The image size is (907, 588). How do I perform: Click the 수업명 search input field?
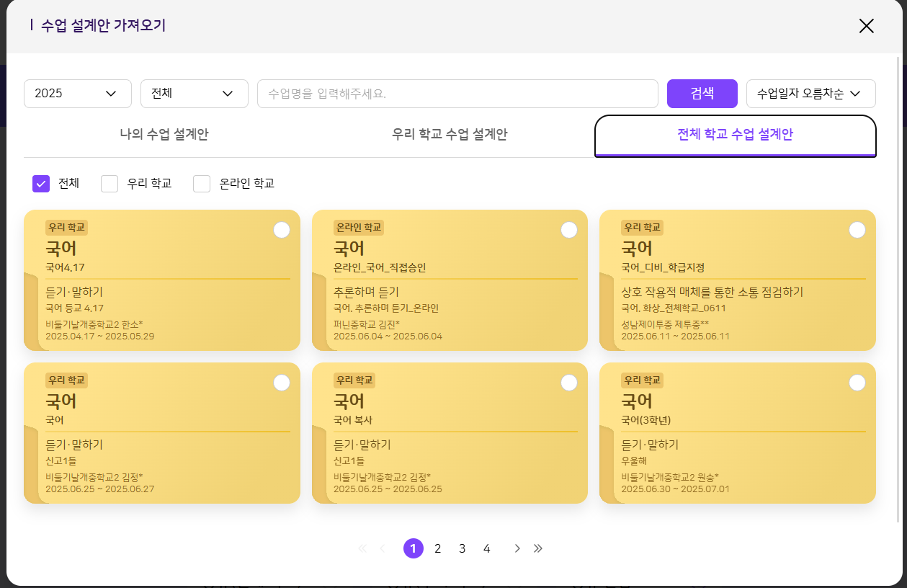[457, 94]
